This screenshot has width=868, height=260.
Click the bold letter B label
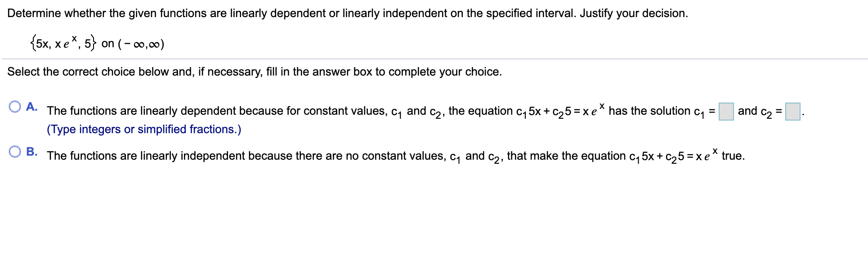(x=31, y=152)
